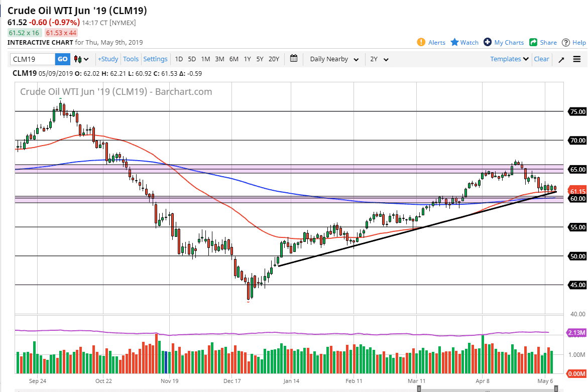Screen dimensions: 588x392
Task: Click the pop-out chart arrow icon
Action: 561,59
